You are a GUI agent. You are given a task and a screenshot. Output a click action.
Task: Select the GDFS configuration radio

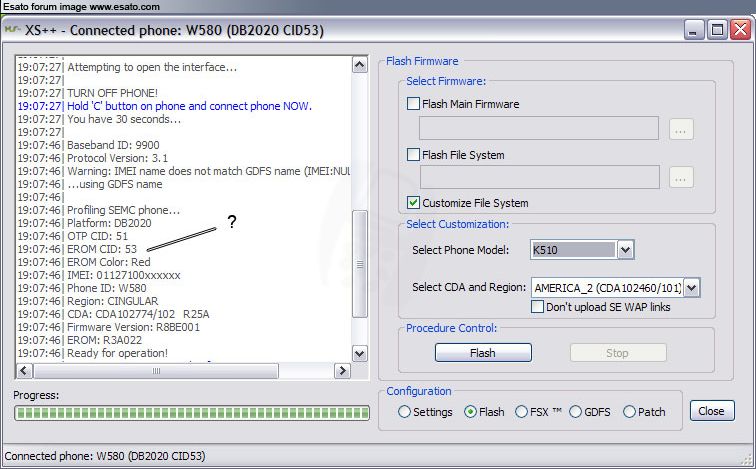575,412
